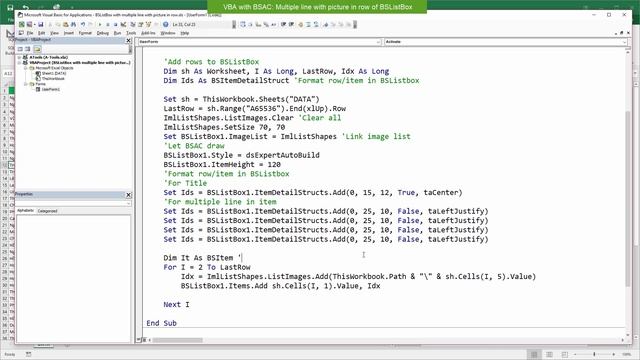Open Find with the binoculars icon
This screenshot has width=640, height=360.
73,24
